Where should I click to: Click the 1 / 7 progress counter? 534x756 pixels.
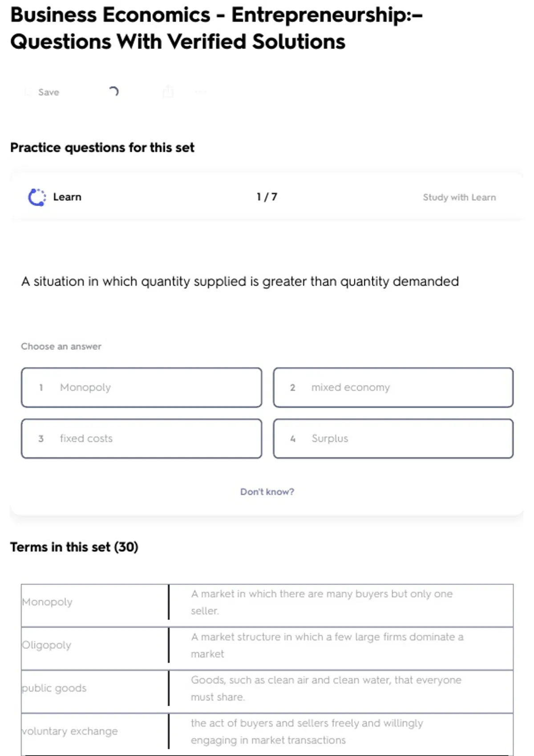tap(267, 197)
